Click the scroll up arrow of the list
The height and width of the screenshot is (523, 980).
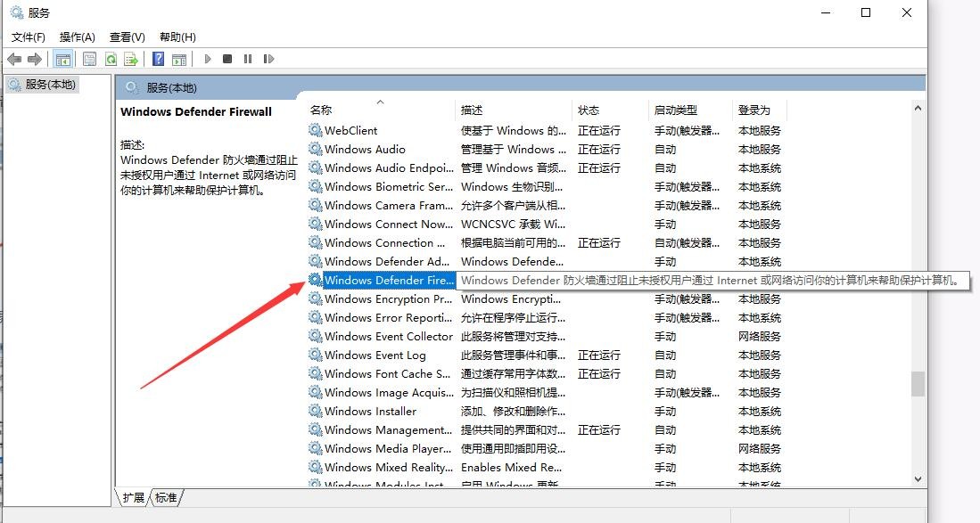pos(918,108)
